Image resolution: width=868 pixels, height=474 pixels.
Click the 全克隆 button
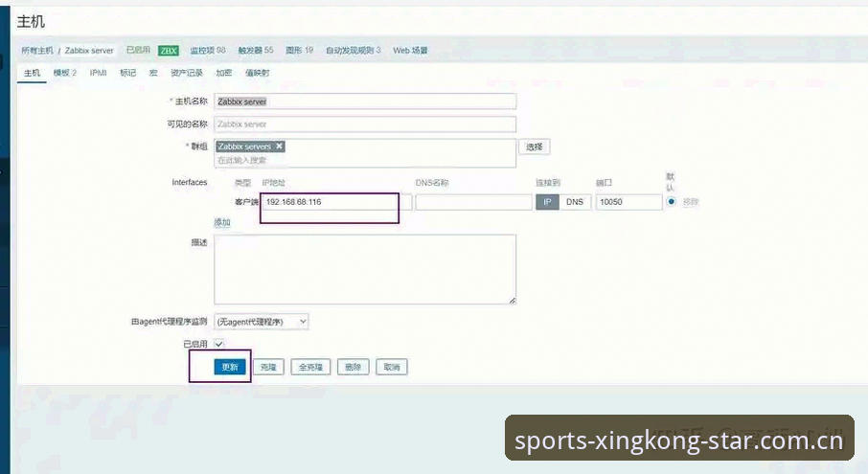[310, 367]
